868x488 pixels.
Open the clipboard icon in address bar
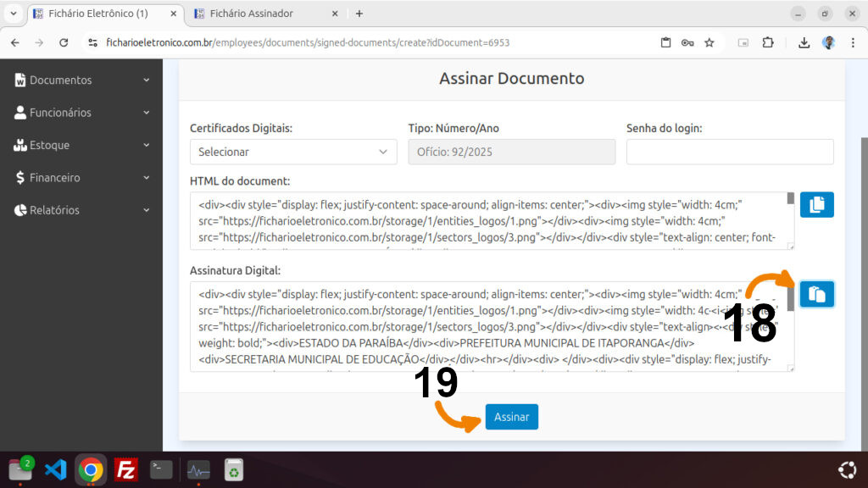point(666,42)
